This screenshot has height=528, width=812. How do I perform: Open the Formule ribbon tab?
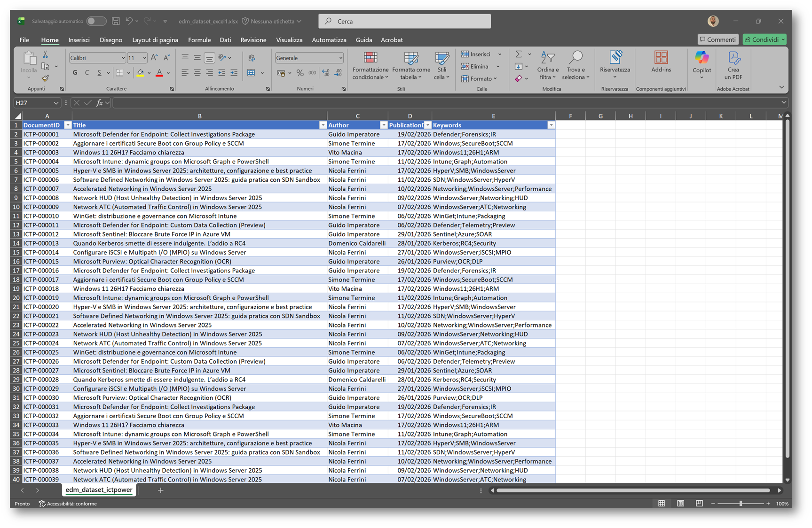point(199,40)
